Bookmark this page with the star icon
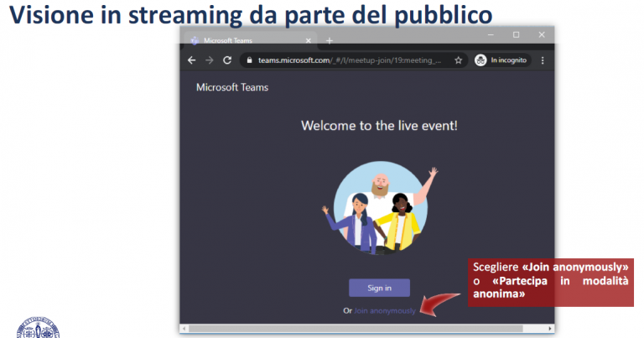Viewport: 644px width, 338px height. point(458,60)
